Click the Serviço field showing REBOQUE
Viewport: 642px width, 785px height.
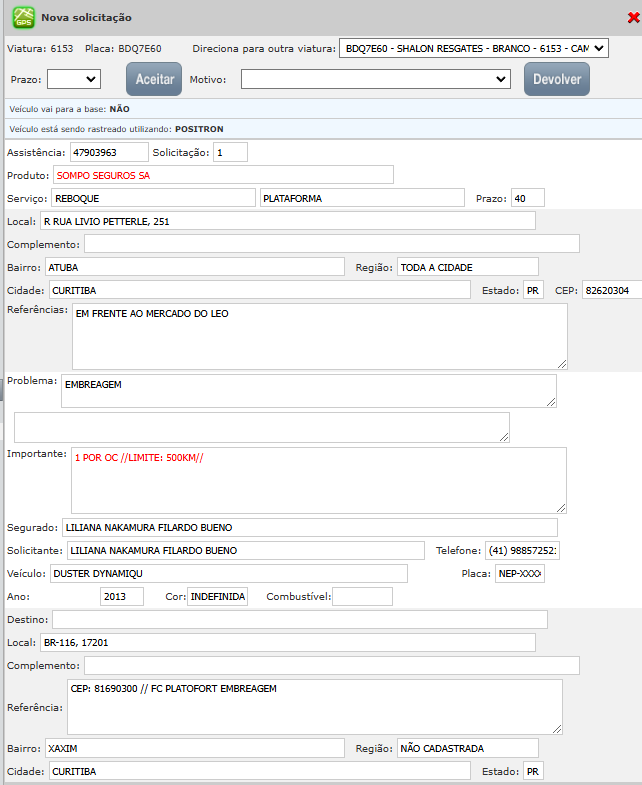click(152, 198)
